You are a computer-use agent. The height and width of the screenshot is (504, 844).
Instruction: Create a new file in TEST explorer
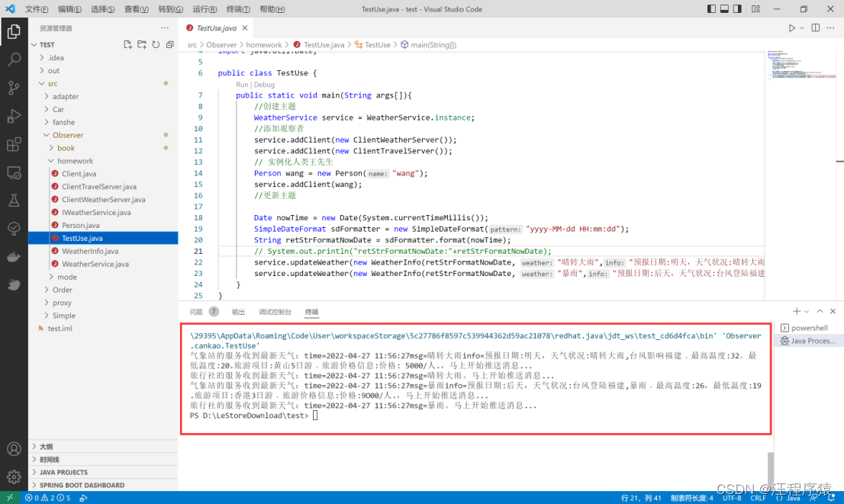(127, 45)
